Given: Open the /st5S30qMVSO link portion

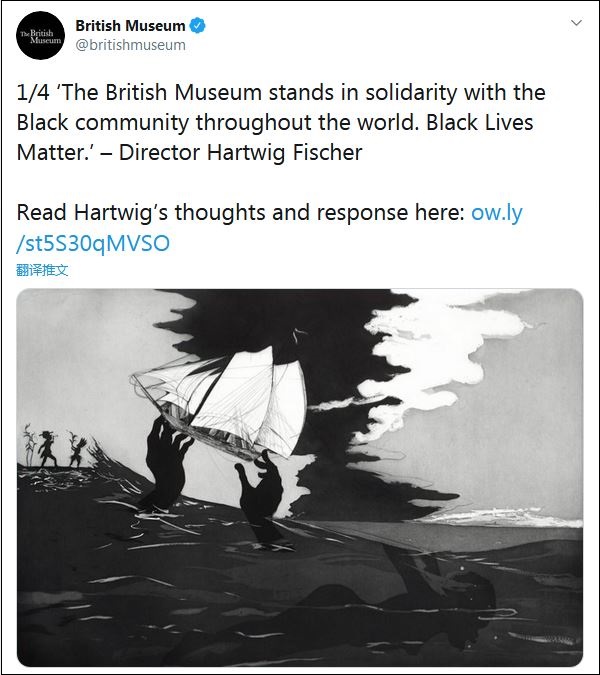Looking at the screenshot, I should (93, 243).
